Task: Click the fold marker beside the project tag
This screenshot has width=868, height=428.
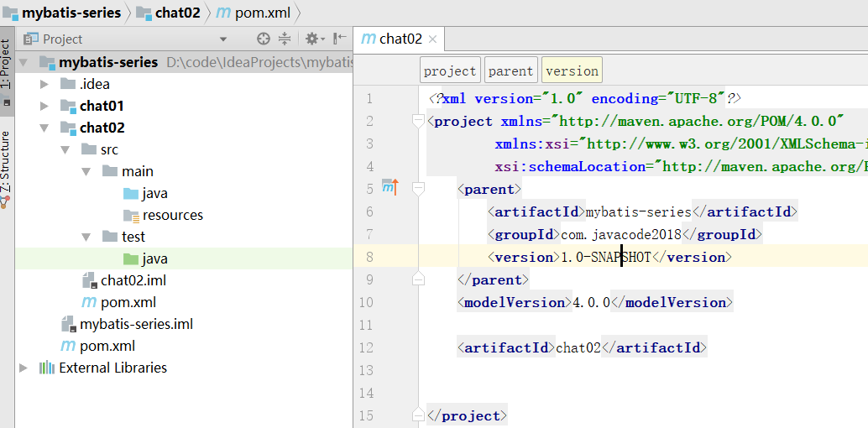Action: (418, 121)
